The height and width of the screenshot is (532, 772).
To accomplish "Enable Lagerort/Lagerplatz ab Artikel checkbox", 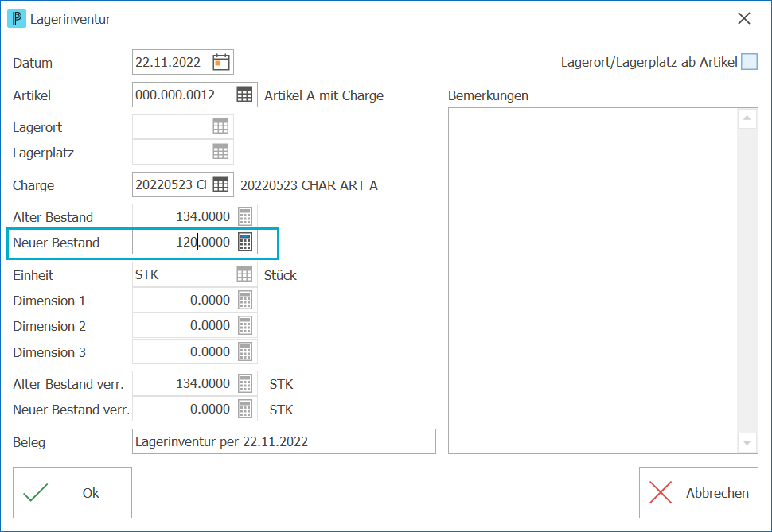I will tap(750, 62).
